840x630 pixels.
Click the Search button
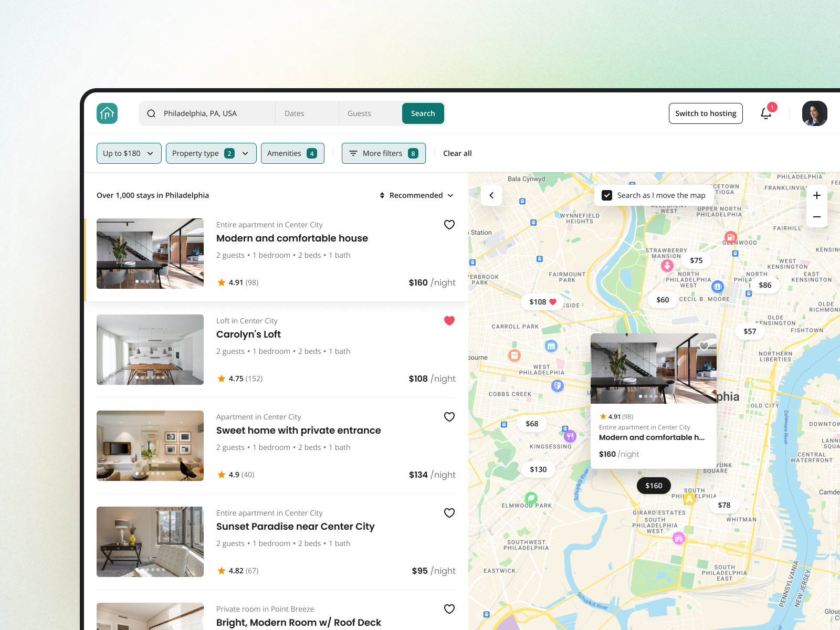pyautogui.click(x=423, y=113)
